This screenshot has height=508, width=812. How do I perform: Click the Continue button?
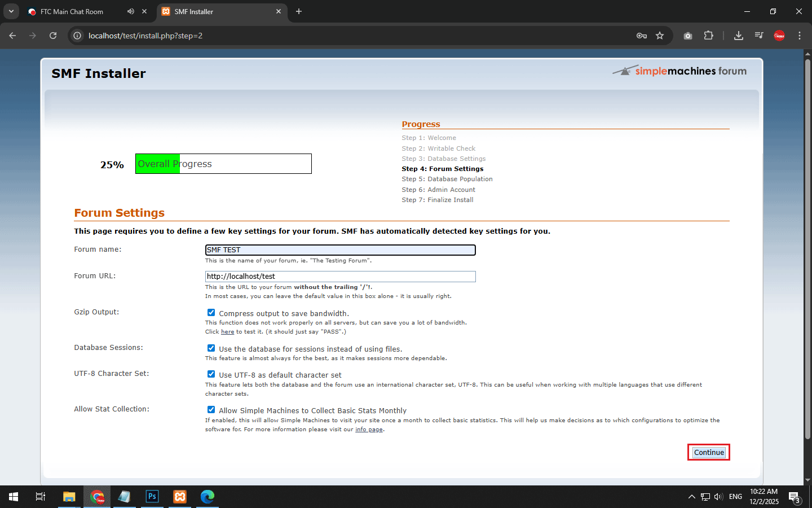pos(708,452)
